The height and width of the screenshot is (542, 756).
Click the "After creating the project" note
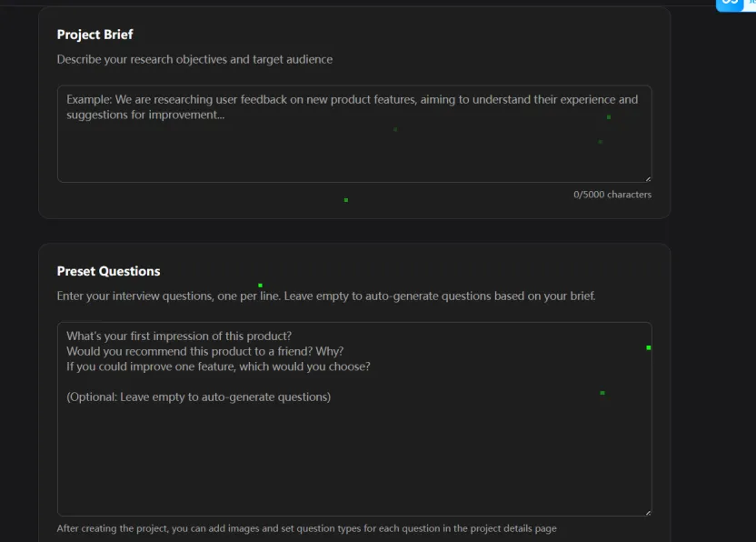(x=306, y=528)
